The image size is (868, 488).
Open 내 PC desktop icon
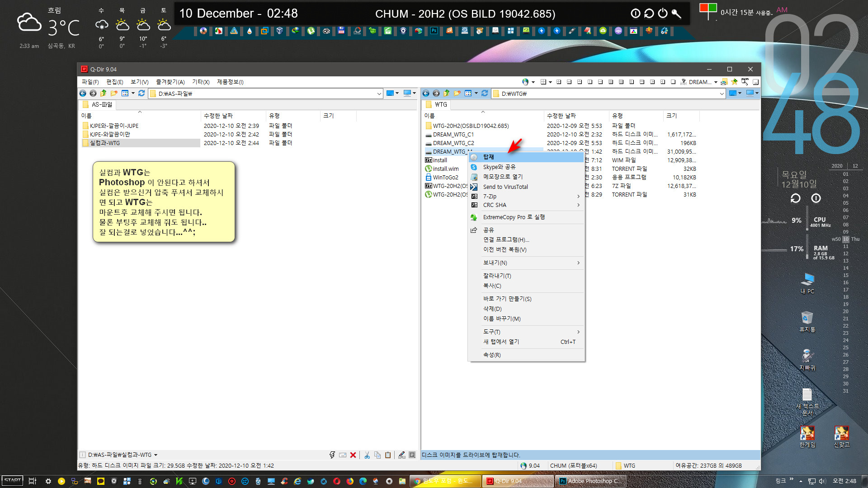(807, 283)
